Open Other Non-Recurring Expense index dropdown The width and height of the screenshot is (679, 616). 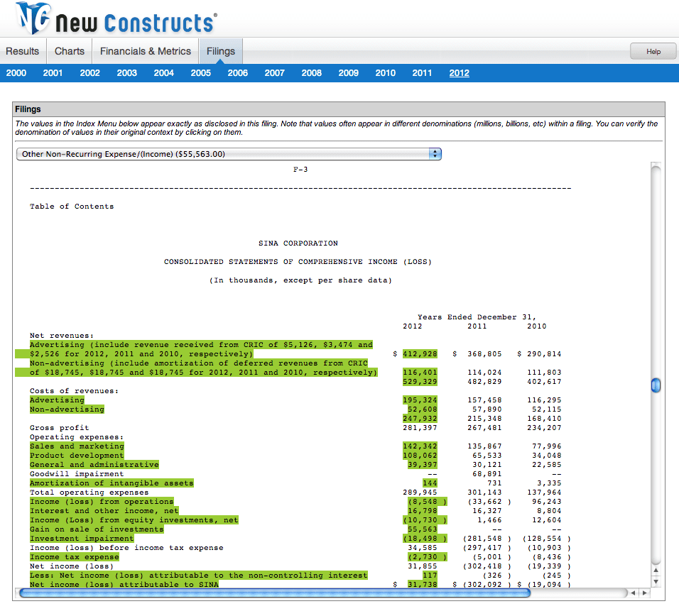click(229, 154)
